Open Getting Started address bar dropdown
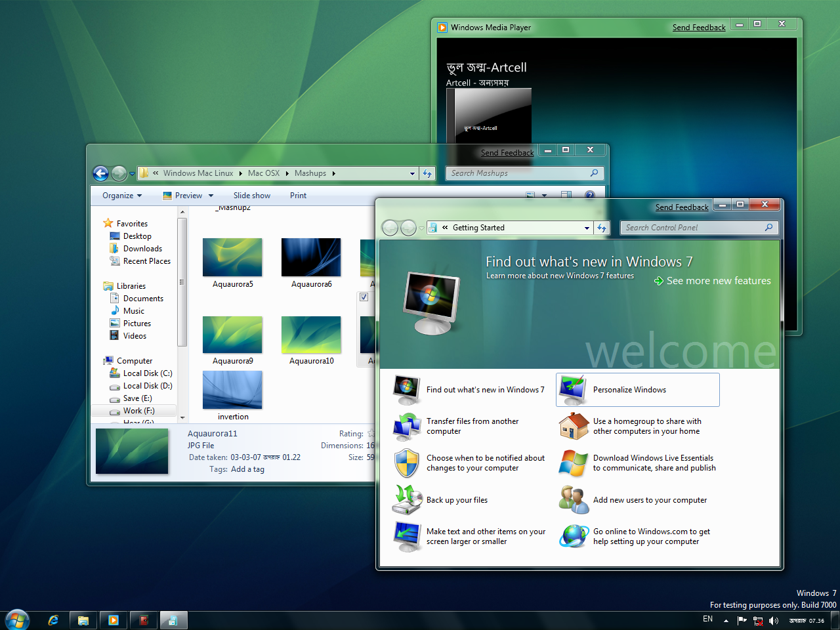 click(587, 228)
